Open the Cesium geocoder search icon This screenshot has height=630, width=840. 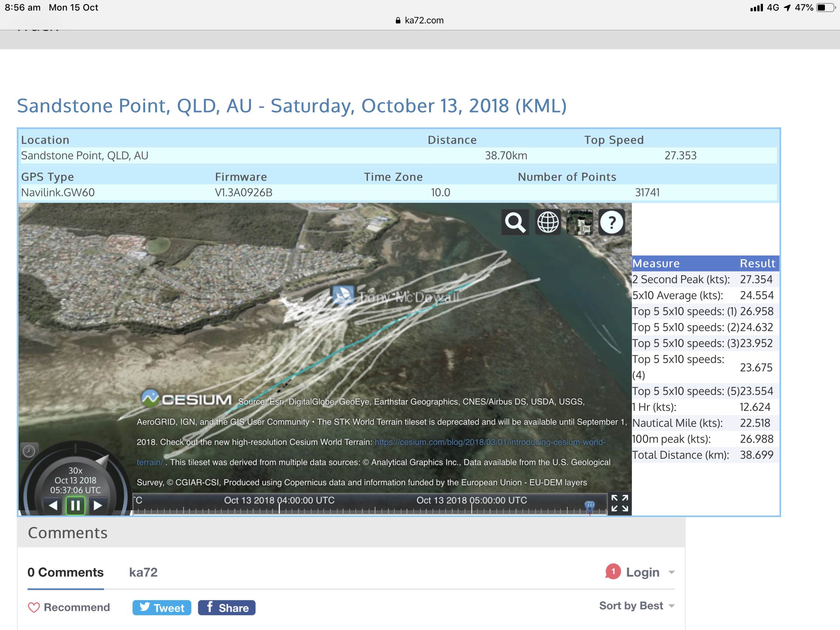coord(515,222)
